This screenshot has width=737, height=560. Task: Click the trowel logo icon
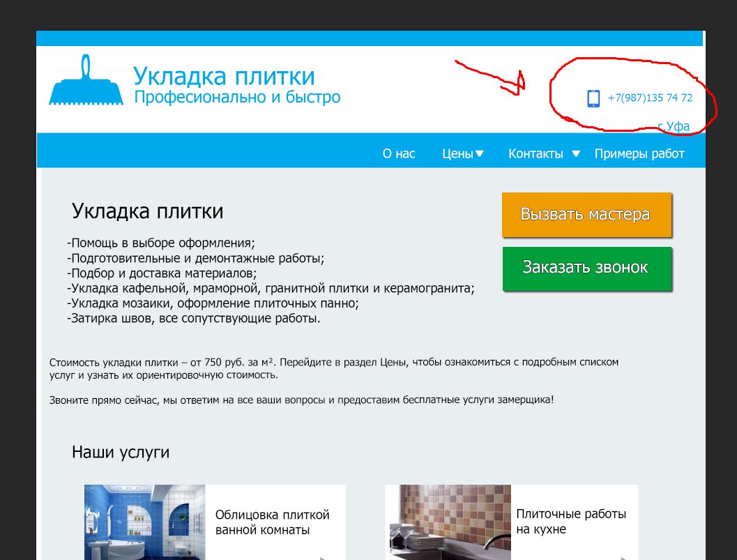pyautogui.click(x=86, y=80)
